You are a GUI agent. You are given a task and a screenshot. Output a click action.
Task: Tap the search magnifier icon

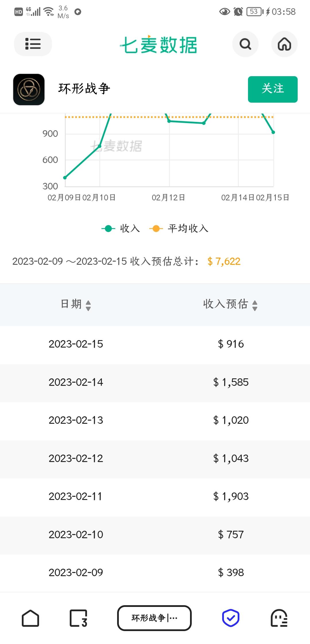[x=245, y=44]
